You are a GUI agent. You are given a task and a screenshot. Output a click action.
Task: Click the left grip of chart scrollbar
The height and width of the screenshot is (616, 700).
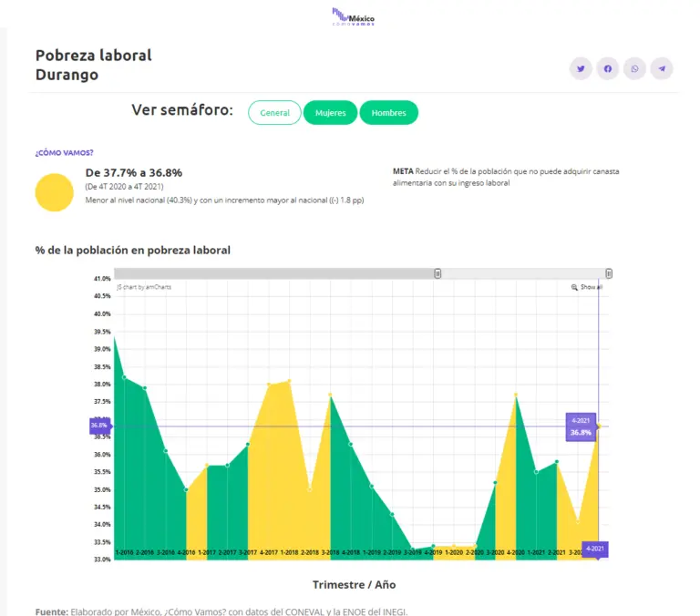click(x=437, y=273)
